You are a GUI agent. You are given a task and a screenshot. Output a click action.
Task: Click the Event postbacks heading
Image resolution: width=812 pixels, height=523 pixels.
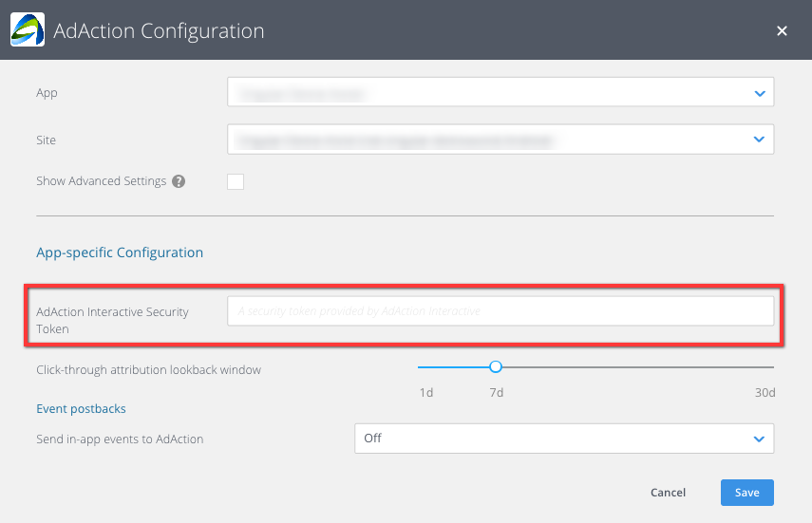[81, 408]
